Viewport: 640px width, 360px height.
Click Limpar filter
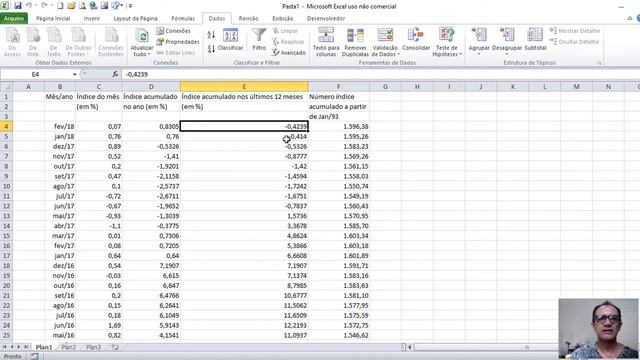tap(285, 31)
